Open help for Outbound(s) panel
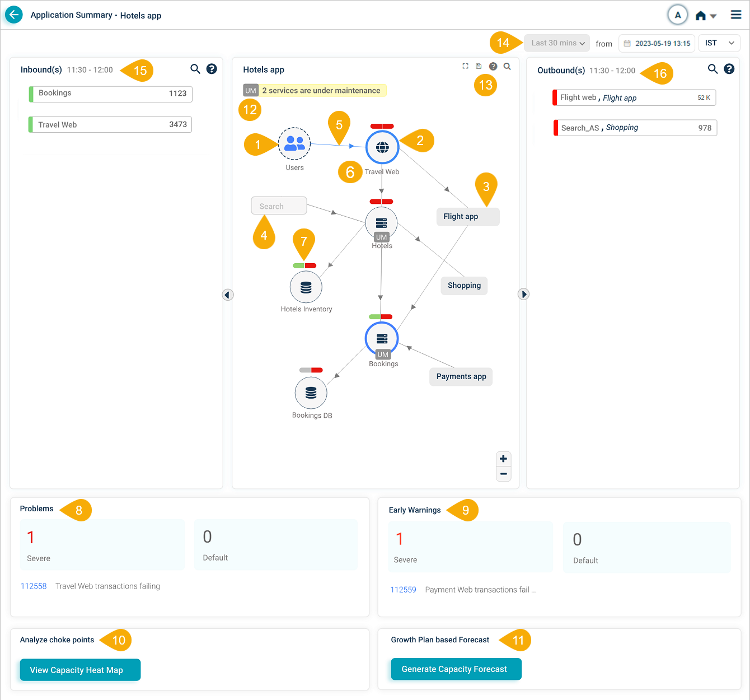 (x=729, y=69)
